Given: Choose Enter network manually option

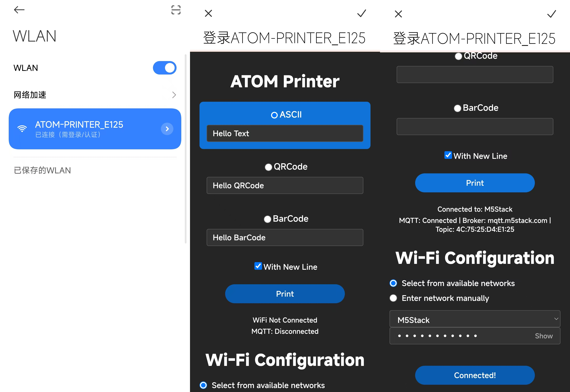Looking at the screenshot, I should (393, 298).
